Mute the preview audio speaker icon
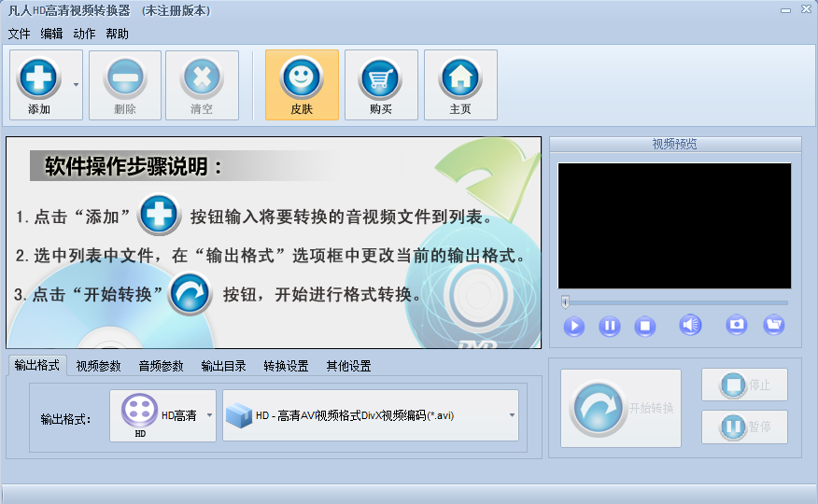The height and width of the screenshot is (504, 818). [690, 325]
